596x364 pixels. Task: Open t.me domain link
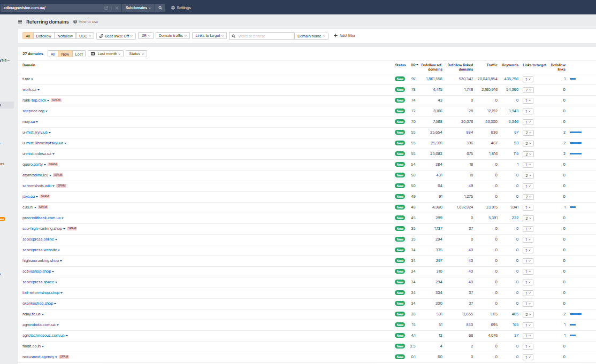click(26, 79)
